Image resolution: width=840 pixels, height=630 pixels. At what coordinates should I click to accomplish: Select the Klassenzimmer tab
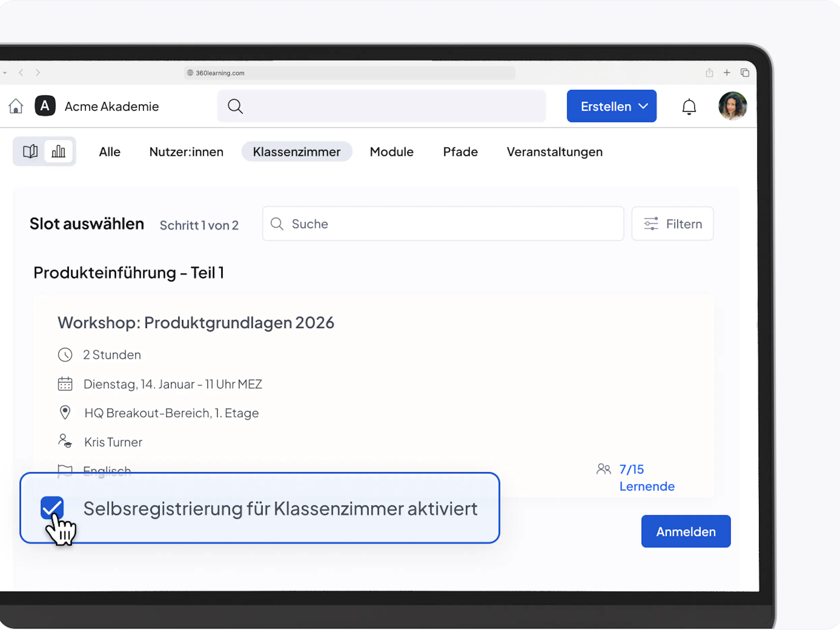pyautogui.click(x=297, y=152)
